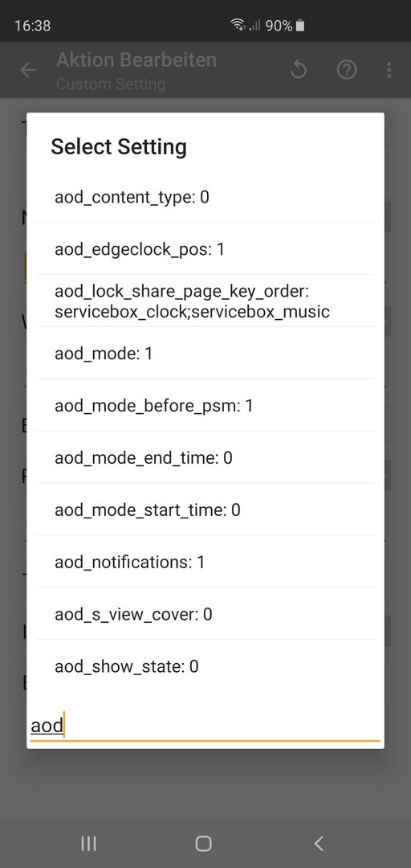Open the help question mark icon

347,70
